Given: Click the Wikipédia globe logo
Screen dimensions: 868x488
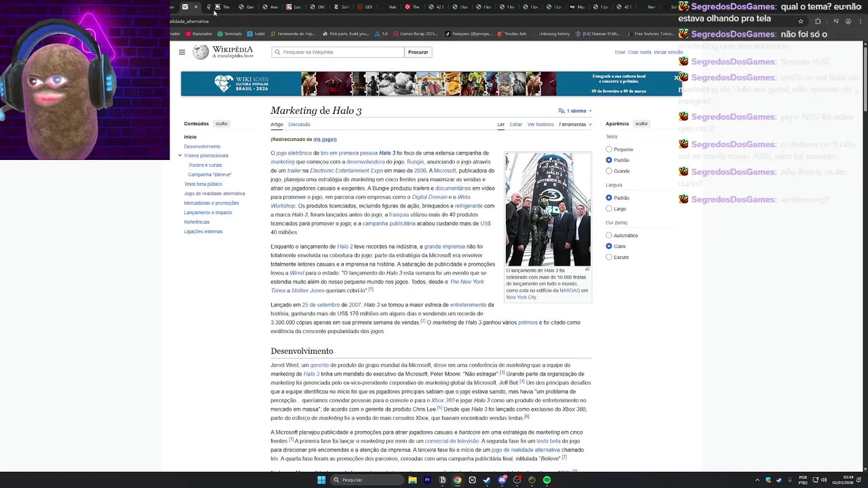Looking at the screenshot, I should (x=201, y=52).
